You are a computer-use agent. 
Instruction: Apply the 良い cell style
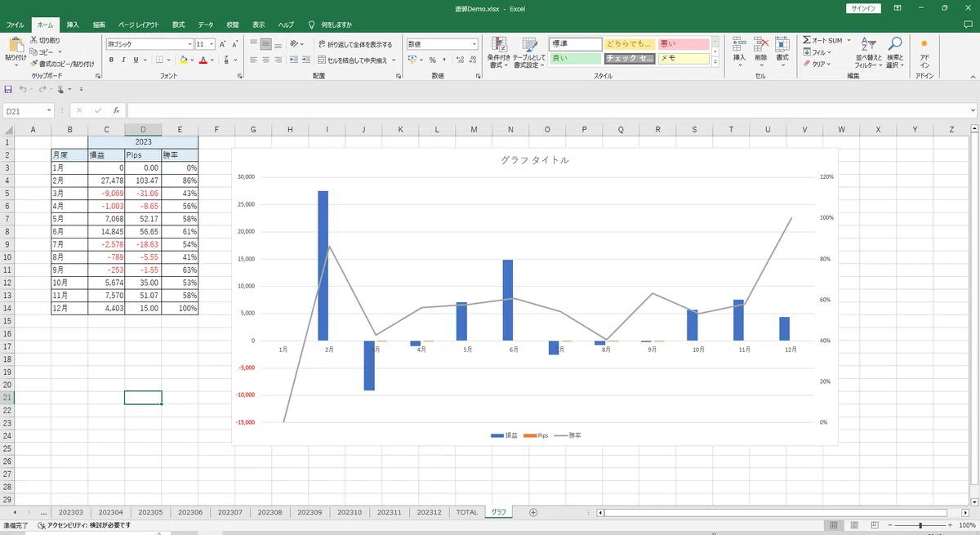(576, 59)
